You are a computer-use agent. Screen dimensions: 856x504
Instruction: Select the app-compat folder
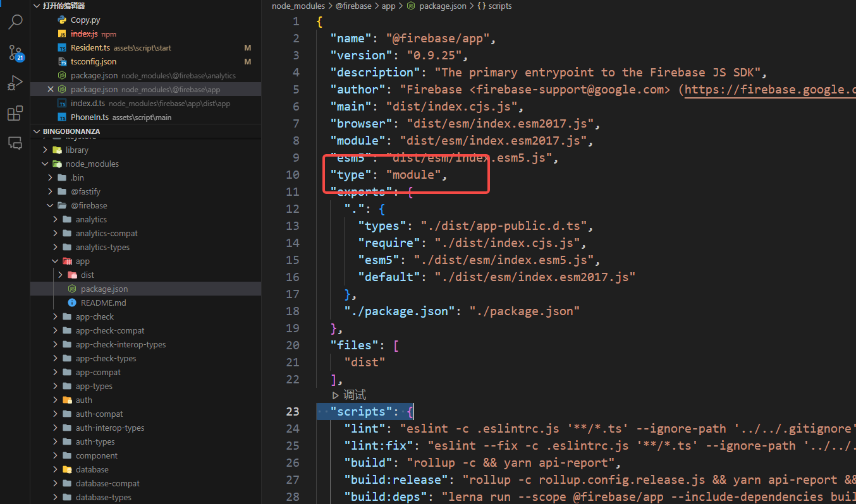[x=145, y=373]
